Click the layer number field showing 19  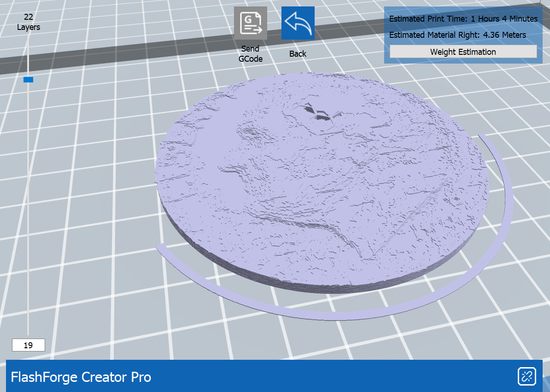click(x=28, y=345)
